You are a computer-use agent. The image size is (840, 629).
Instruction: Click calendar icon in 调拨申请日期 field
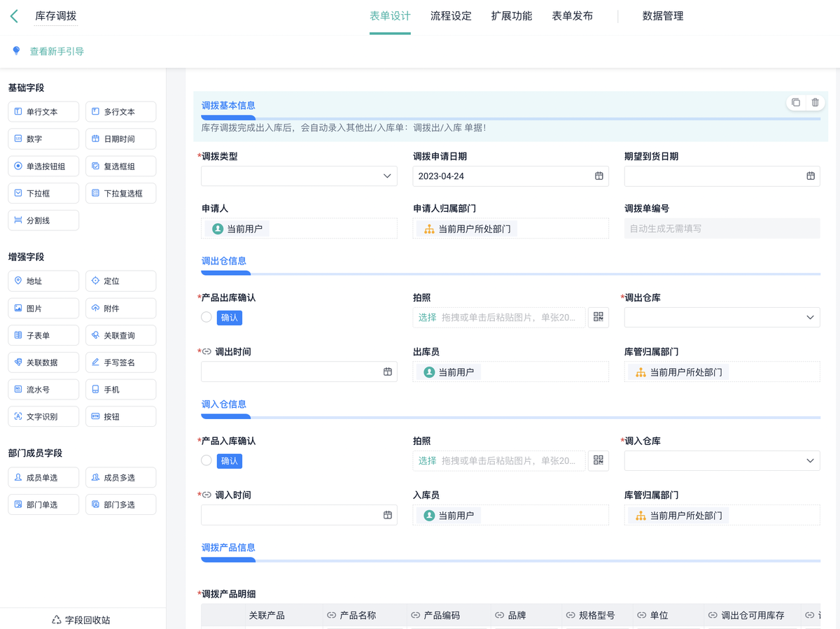[598, 176]
